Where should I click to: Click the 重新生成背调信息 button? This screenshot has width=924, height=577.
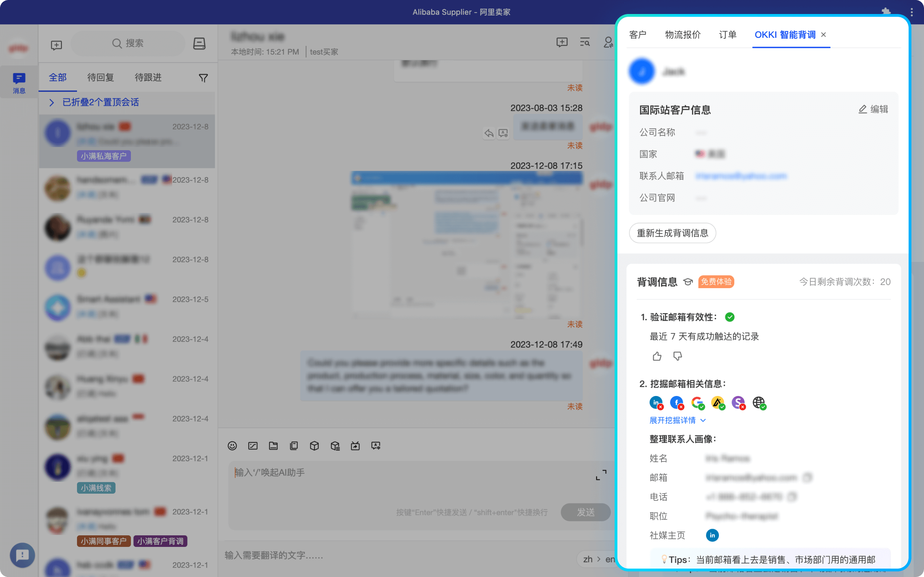672,233
